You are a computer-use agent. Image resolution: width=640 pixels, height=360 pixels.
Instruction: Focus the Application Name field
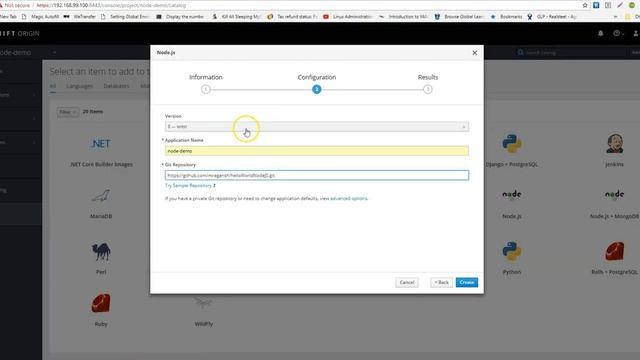317,151
